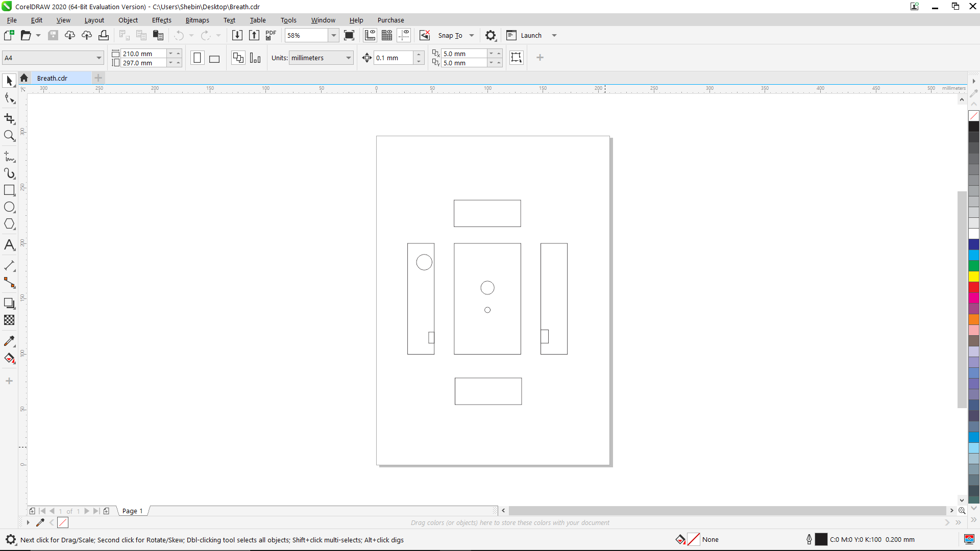Select the Pick tool

point(9,80)
